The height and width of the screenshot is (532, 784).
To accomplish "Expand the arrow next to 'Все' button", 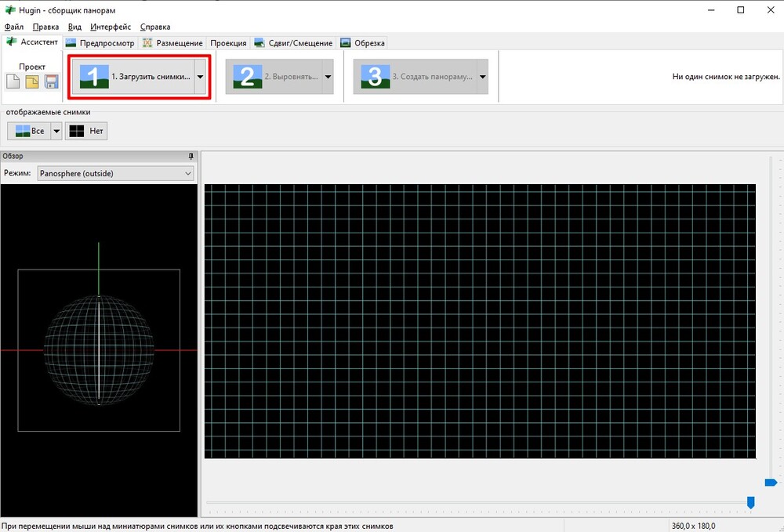I will [56, 131].
